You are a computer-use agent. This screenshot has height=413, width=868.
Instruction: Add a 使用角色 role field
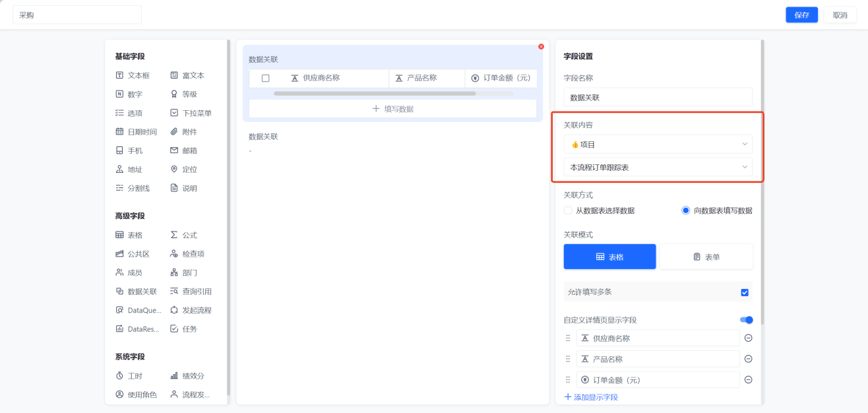[137, 395]
